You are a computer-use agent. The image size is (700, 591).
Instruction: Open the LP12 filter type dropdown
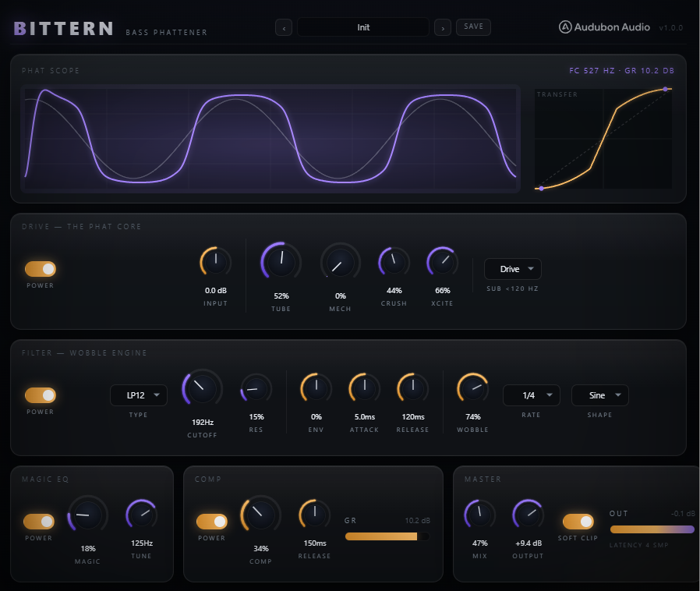(139, 395)
